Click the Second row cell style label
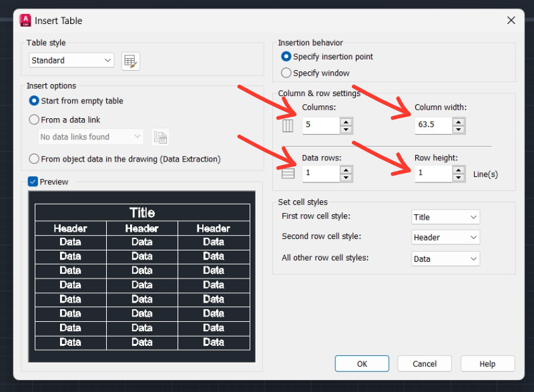Viewport: 534px width, 392px height. [x=321, y=236]
